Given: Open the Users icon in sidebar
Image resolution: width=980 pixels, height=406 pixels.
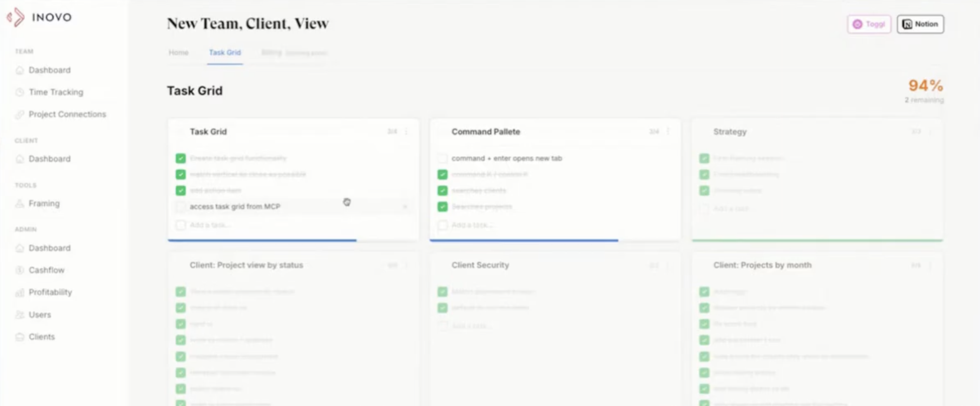Looking at the screenshot, I should click(19, 315).
